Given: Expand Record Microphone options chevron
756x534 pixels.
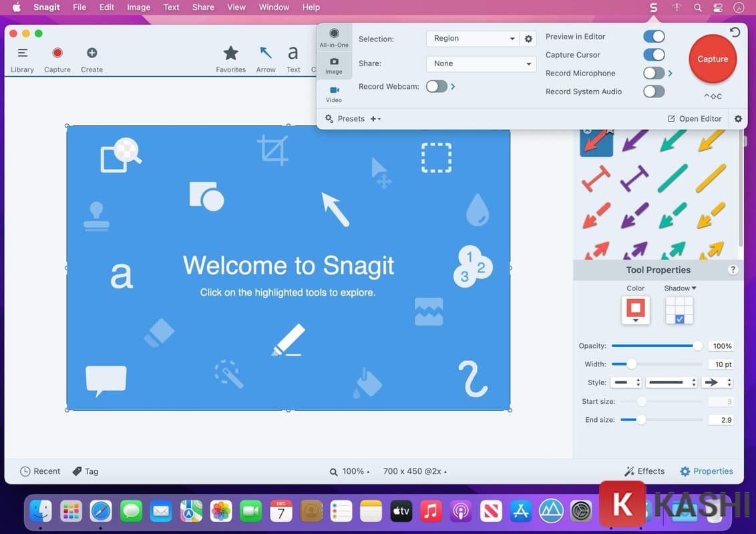Looking at the screenshot, I should 670,73.
